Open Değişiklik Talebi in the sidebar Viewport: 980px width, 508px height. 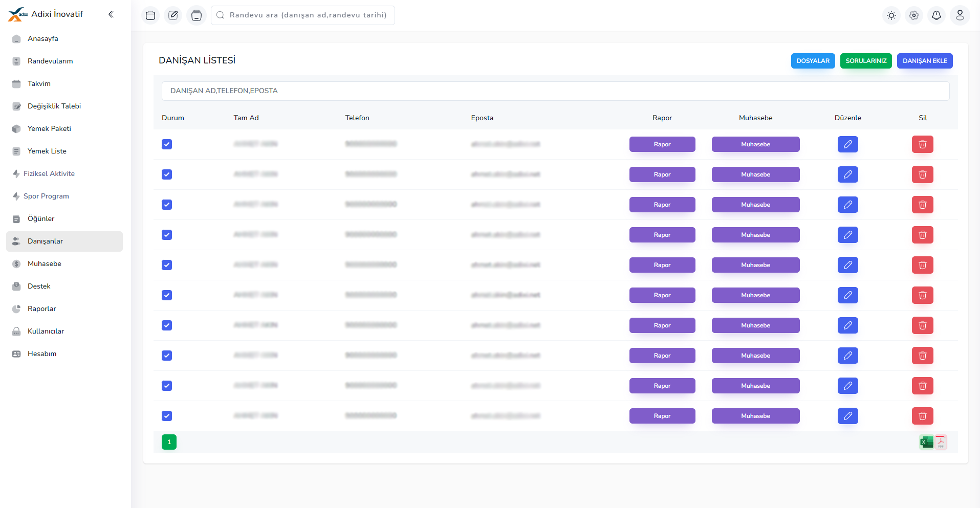coord(64,106)
